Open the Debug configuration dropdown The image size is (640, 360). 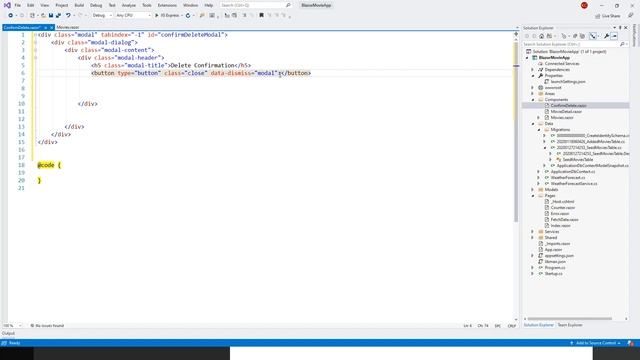tap(102, 16)
